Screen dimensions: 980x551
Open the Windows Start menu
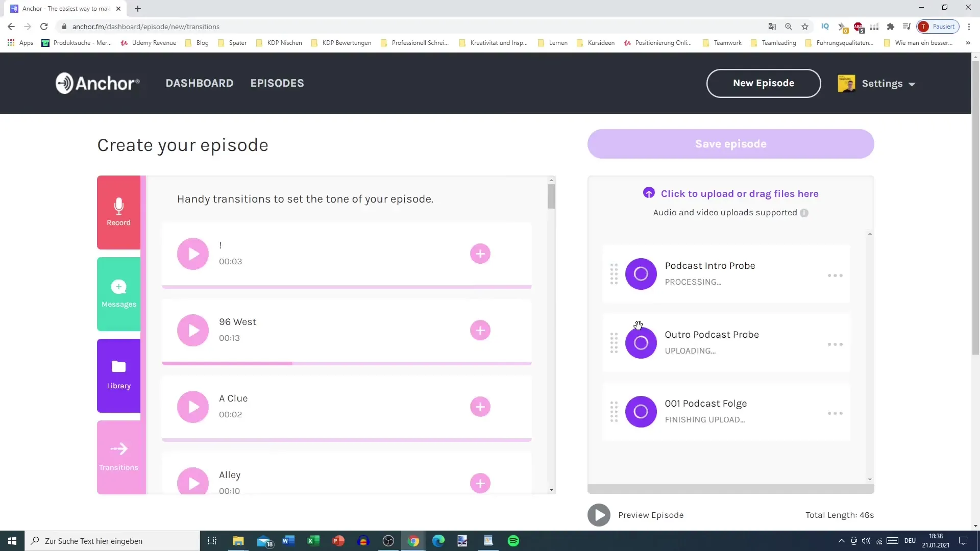tap(12, 541)
